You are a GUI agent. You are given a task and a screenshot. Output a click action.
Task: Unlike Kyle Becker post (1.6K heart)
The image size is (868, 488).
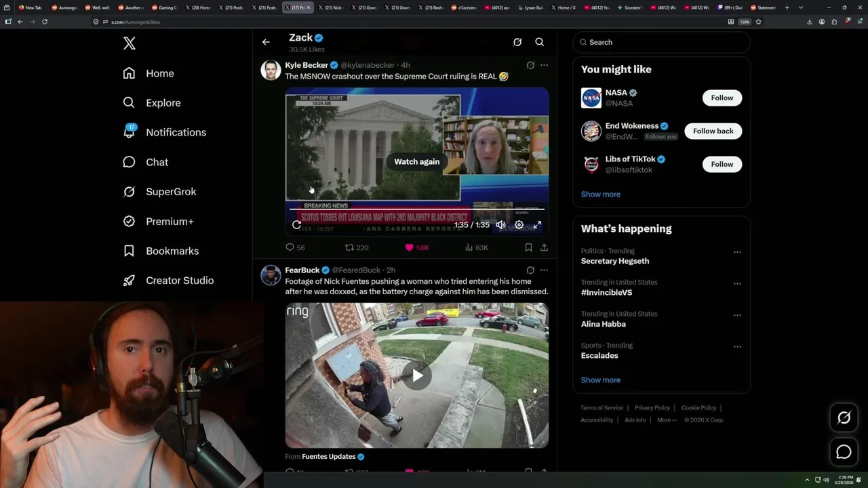point(416,247)
